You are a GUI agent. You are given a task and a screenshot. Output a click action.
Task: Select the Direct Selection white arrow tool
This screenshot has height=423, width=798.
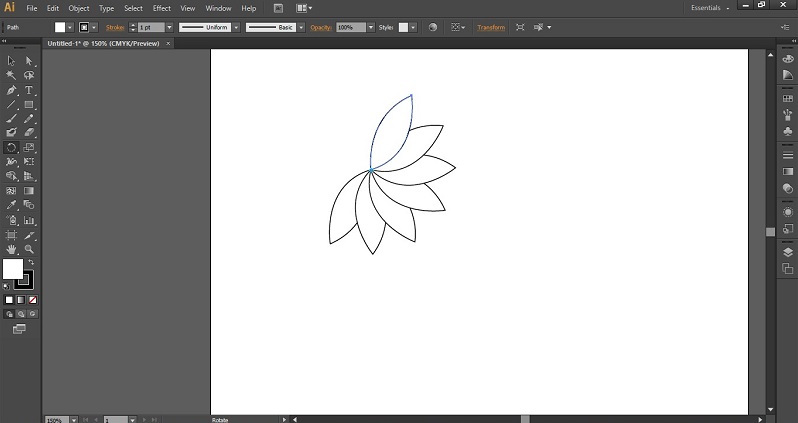pyautogui.click(x=29, y=61)
